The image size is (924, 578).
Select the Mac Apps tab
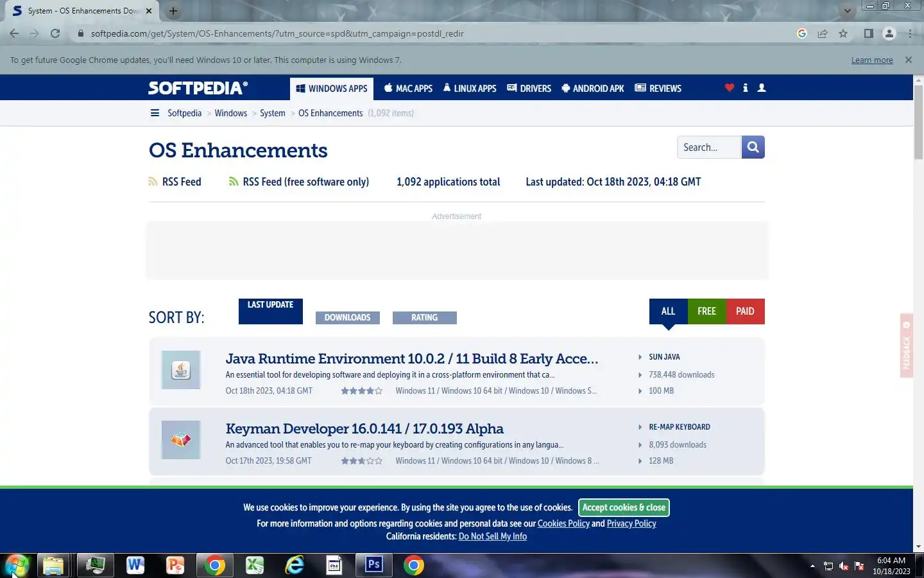coord(408,89)
